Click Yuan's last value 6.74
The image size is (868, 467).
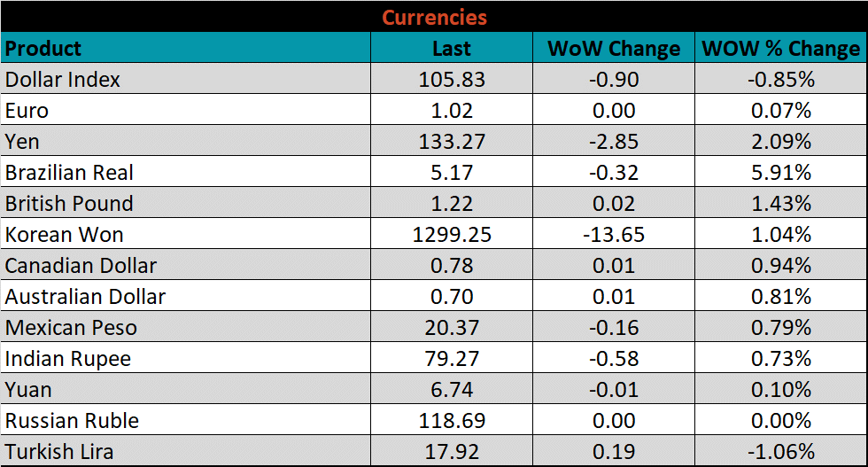tap(452, 390)
